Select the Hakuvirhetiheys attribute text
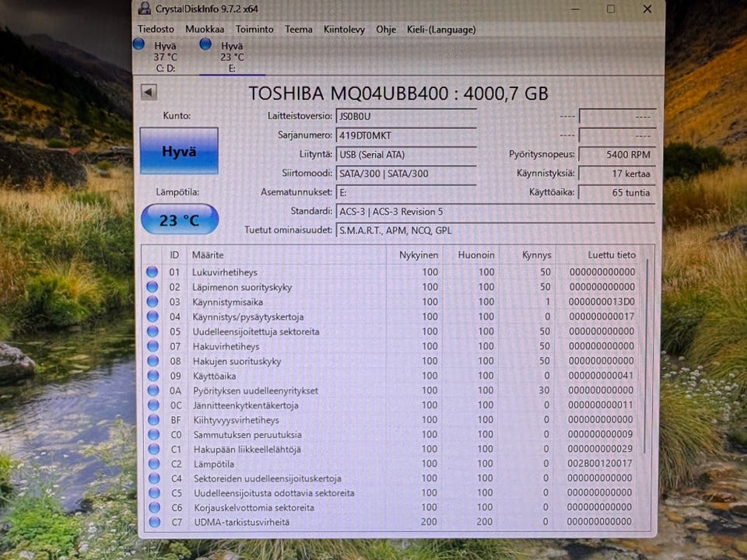 pyautogui.click(x=226, y=346)
